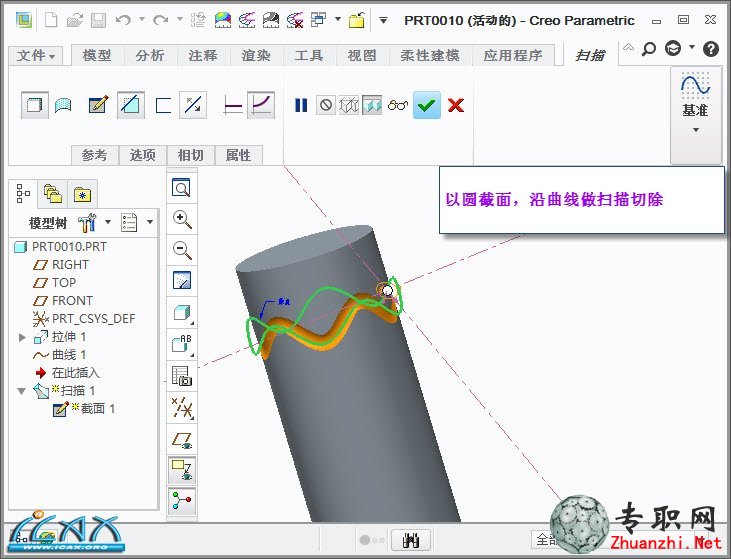Viewport: 731px width, 559px height.
Task: Open the display style icon
Action: tap(182, 313)
